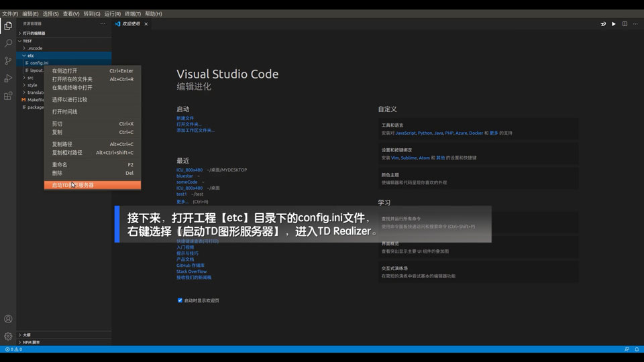
Task: Click the 新建文件 link under 启动
Action: (x=185, y=118)
